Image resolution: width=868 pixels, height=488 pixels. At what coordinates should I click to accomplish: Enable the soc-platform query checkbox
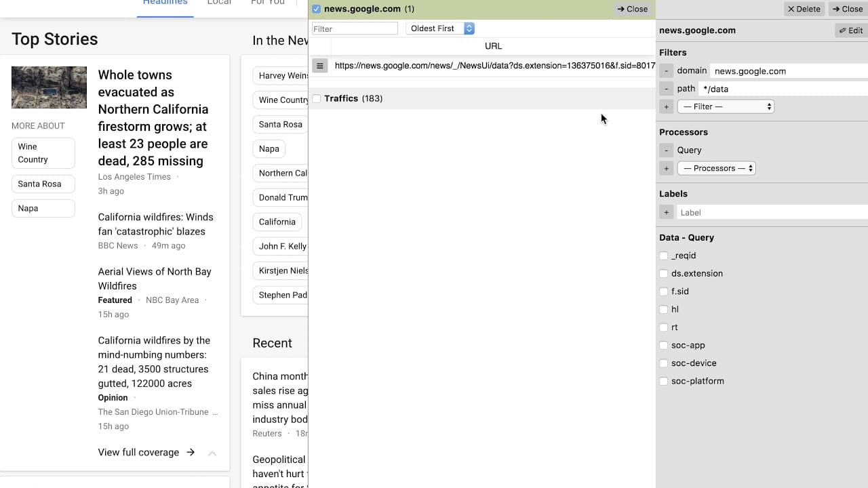[664, 382]
